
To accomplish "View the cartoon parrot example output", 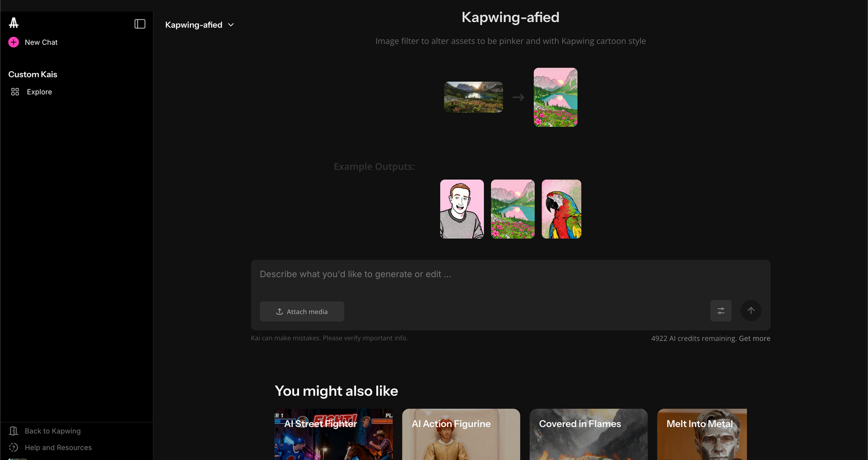I will [562, 209].
